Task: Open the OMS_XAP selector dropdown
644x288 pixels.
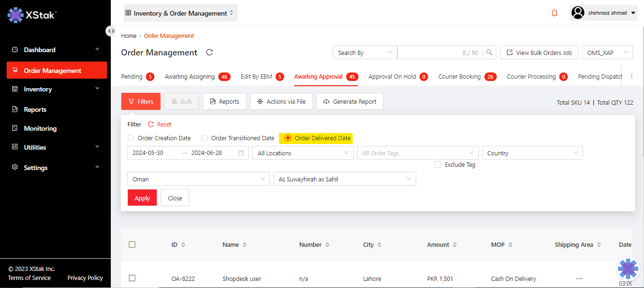Action: coord(607,53)
